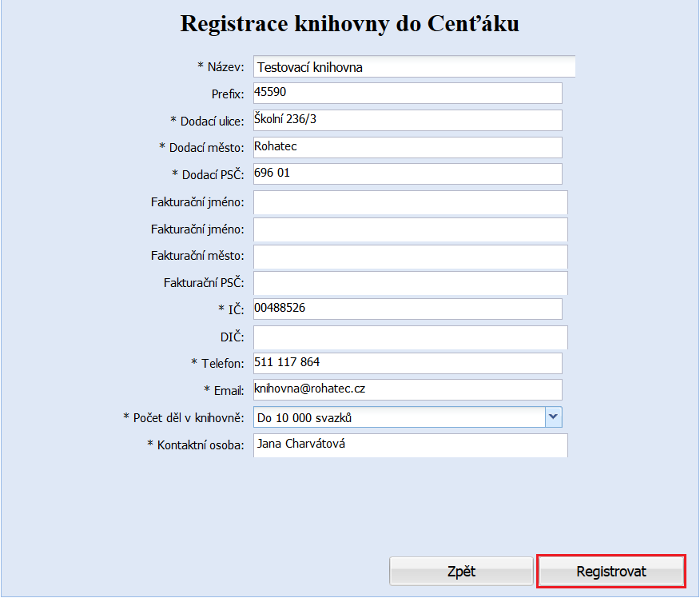This screenshot has height=598, width=700.
Task: Click the first empty Fakturační jméno field
Action: 410,202
